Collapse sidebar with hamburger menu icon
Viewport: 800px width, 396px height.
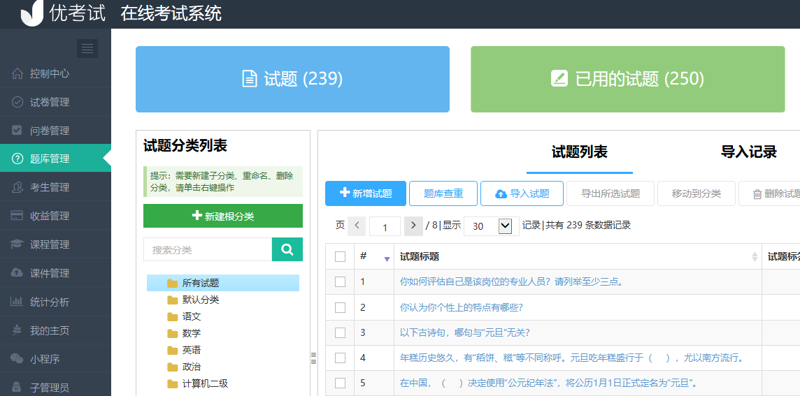tap(87, 48)
